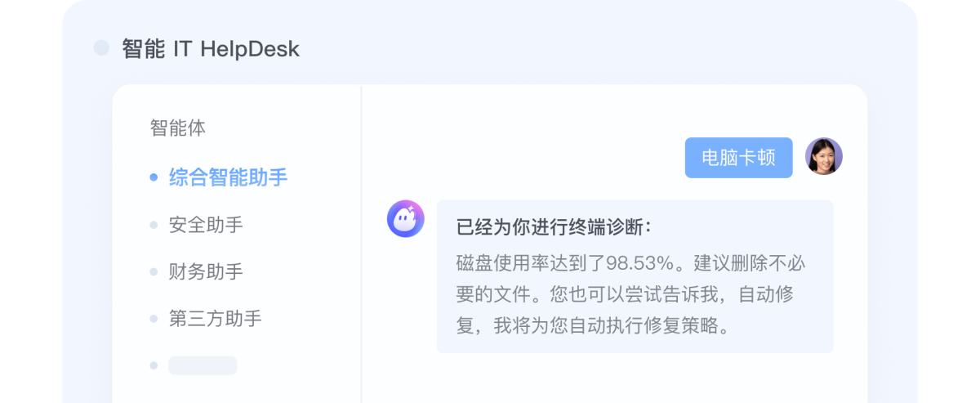Select 综合智能助手 in the agent list
980x403 pixels.
(228, 177)
